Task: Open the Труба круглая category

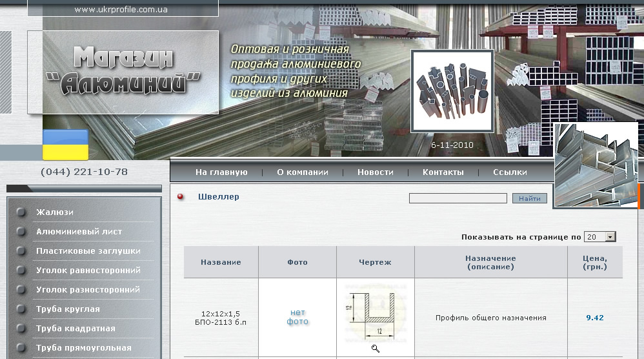Action: click(x=68, y=309)
